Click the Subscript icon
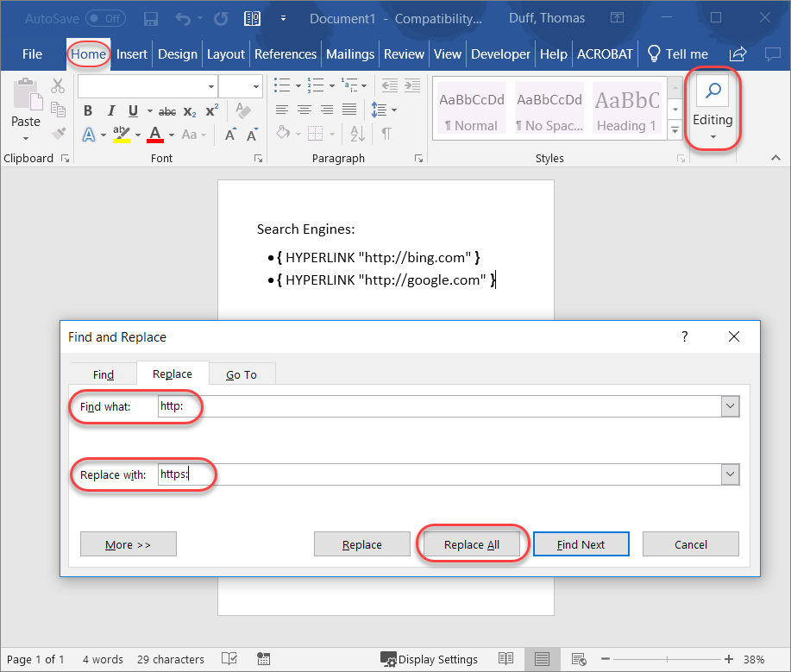Screen dimensions: 791x672 189,111
